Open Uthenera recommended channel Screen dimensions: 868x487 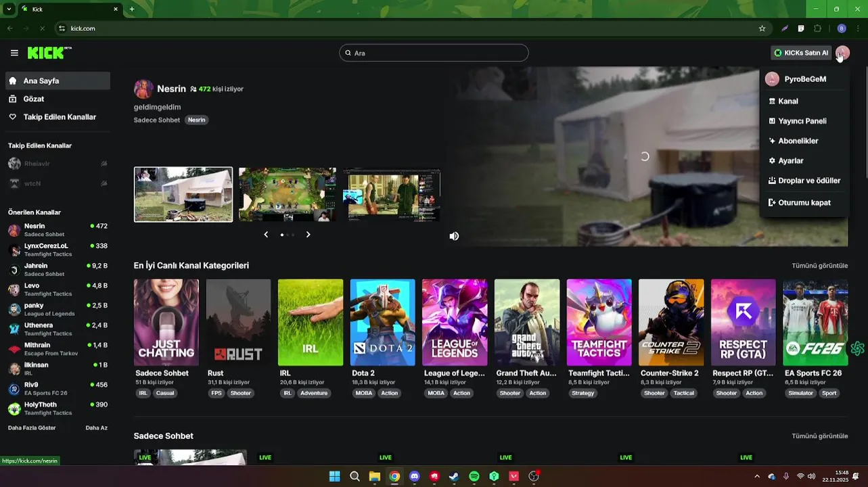point(58,329)
